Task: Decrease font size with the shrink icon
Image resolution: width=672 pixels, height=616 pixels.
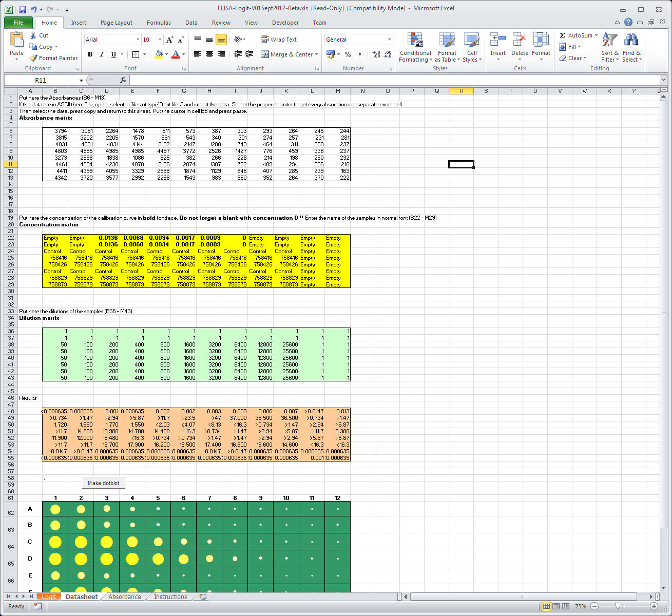Action: [181, 40]
